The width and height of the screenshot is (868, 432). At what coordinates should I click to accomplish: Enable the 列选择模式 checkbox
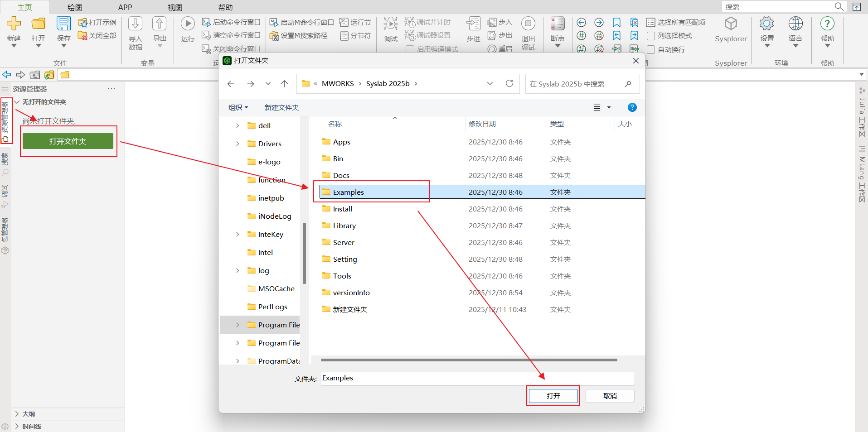click(x=651, y=36)
